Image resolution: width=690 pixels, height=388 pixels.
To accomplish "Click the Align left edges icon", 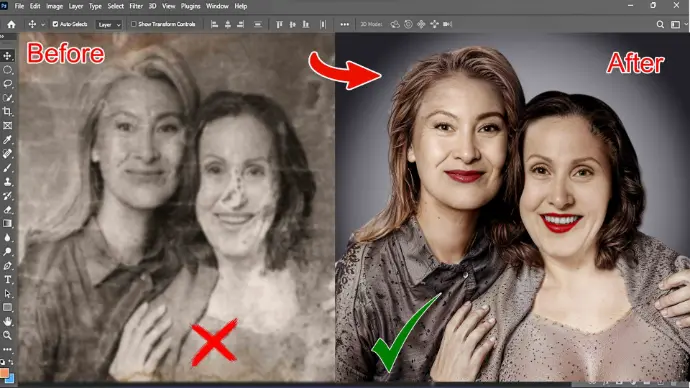I will pos(214,25).
